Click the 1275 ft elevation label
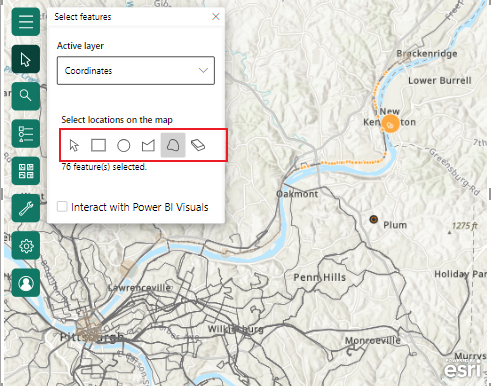Image resolution: width=491 pixels, height=386 pixels. [x=465, y=226]
